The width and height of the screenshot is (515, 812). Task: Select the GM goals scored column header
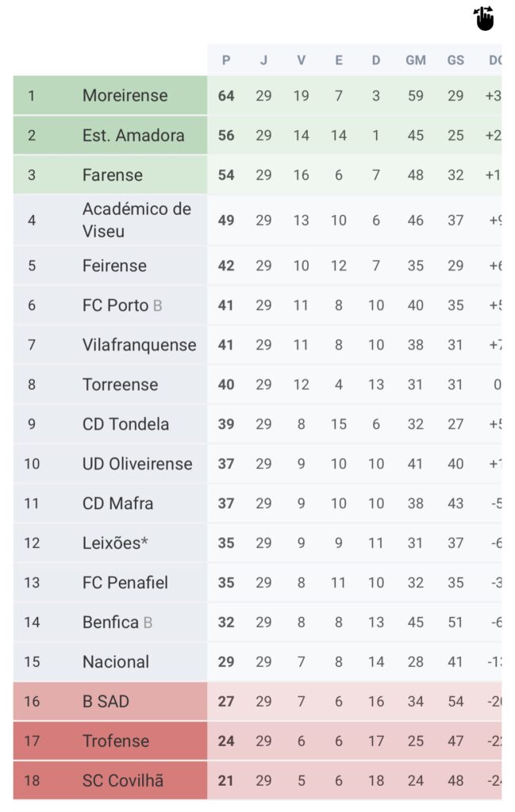point(416,60)
